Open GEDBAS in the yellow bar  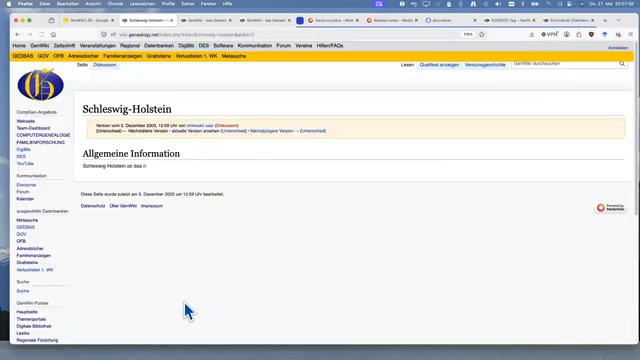click(x=23, y=56)
